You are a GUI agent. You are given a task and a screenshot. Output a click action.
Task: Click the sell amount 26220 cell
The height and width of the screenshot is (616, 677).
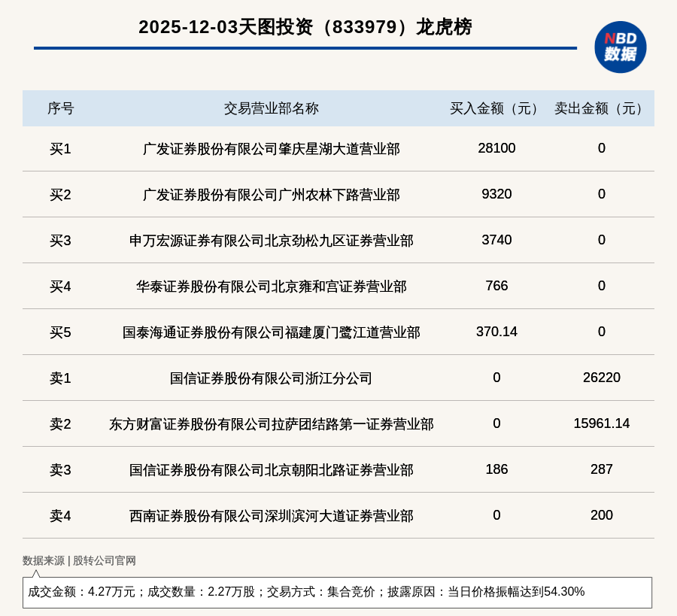[601, 378]
